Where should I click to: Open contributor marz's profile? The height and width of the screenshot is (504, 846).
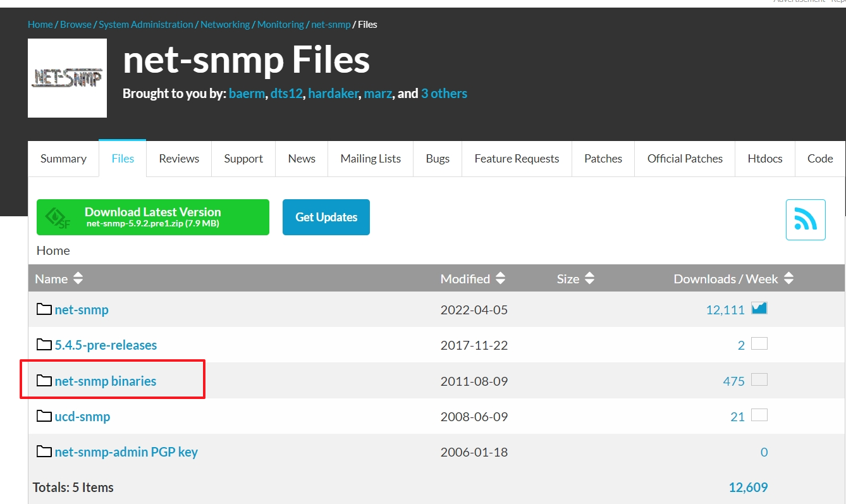pos(378,94)
